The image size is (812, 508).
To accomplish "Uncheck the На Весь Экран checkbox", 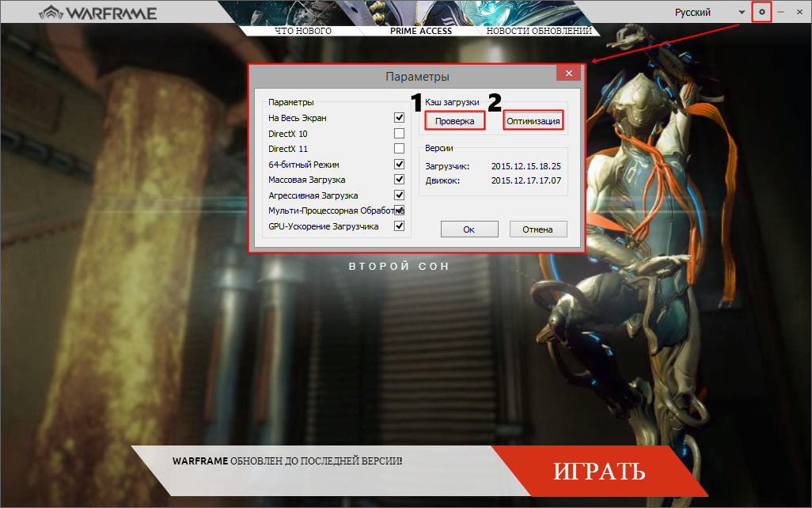I will pyautogui.click(x=400, y=118).
